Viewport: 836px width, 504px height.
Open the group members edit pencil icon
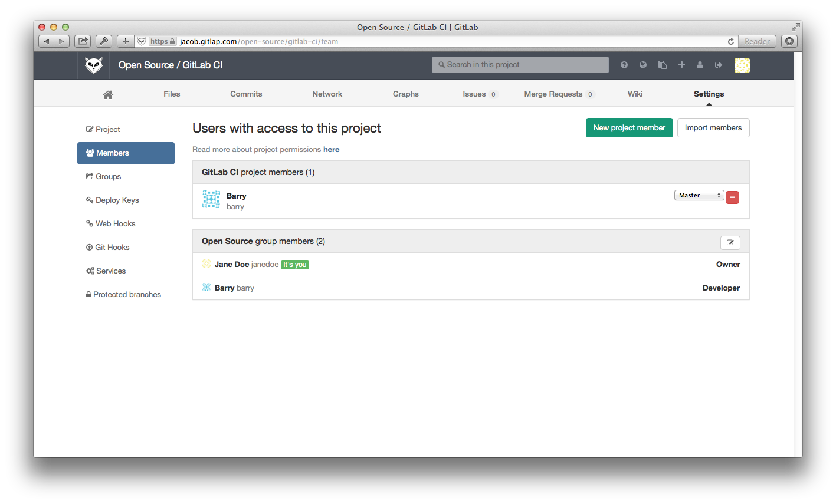coord(730,242)
